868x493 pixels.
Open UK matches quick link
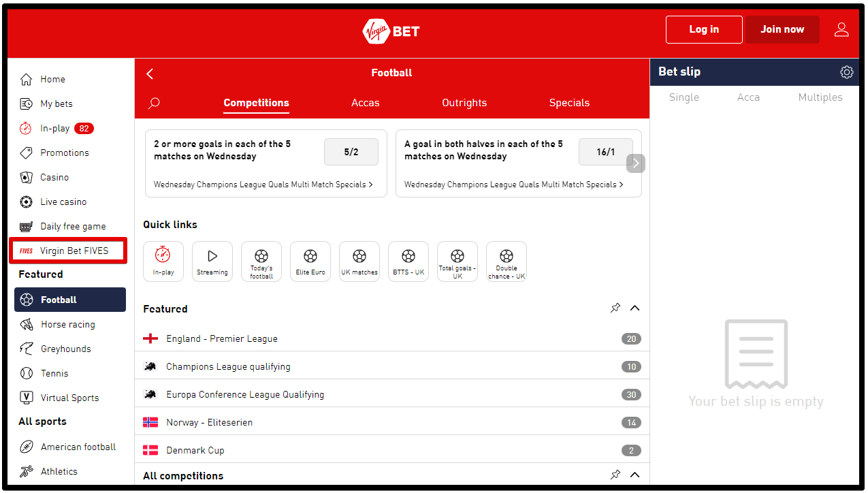359,261
